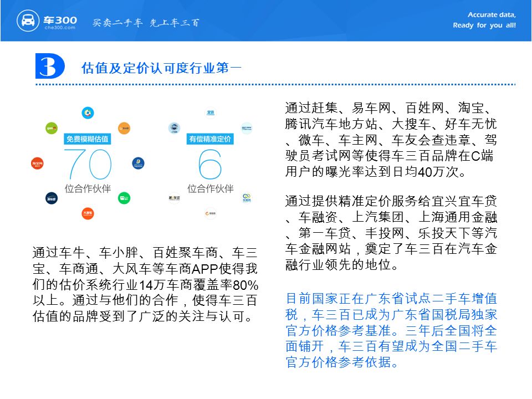Click the orange C-shaped partner logo

click(x=211, y=213)
